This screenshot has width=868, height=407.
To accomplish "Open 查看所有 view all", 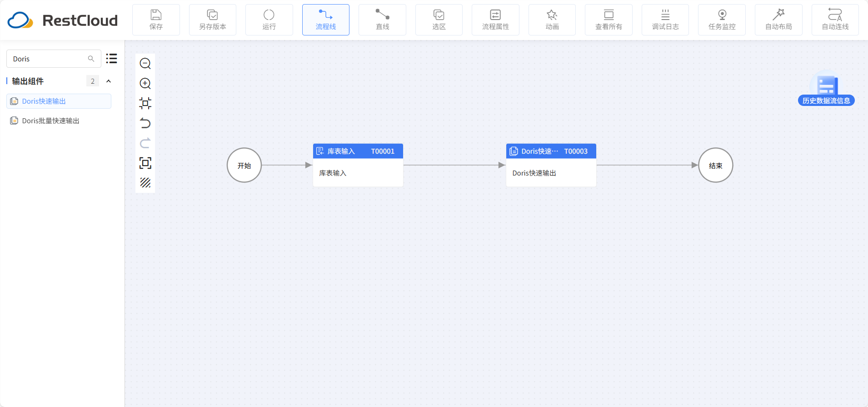I will pyautogui.click(x=609, y=20).
